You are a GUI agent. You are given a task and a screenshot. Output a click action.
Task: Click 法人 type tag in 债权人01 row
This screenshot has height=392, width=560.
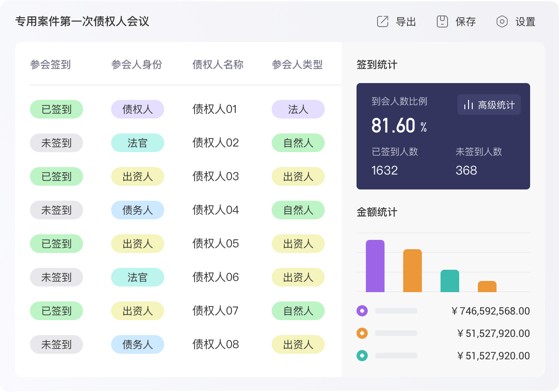298,109
